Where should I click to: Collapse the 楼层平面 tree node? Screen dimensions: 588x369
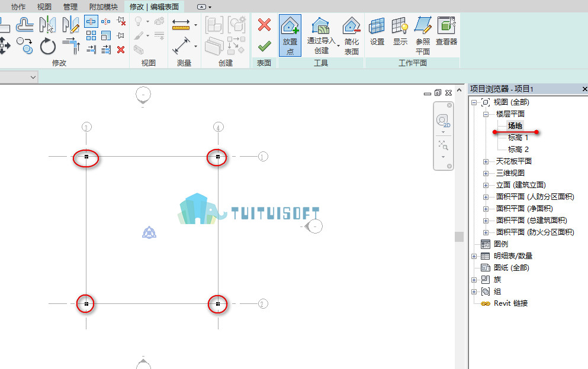(486, 114)
